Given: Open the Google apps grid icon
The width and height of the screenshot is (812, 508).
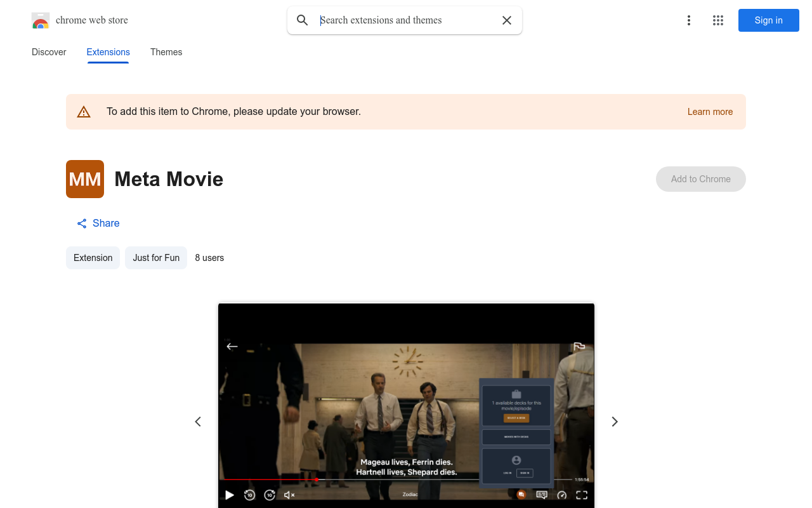Looking at the screenshot, I should 718,20.
